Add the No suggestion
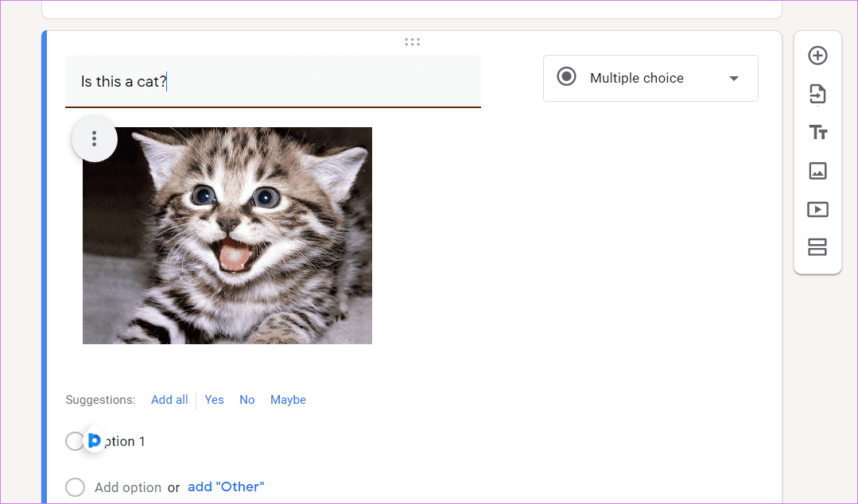Screen dimensions: 858x504 tap(247, 400)
